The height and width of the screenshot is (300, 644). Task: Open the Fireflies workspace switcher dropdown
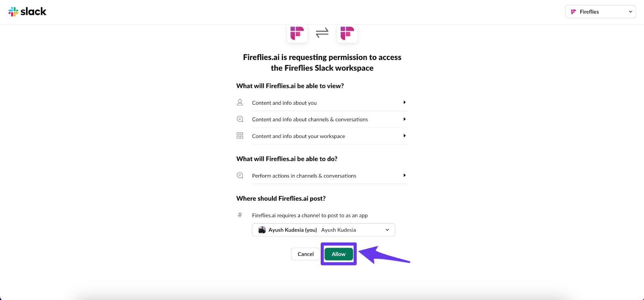click(600, 12)
